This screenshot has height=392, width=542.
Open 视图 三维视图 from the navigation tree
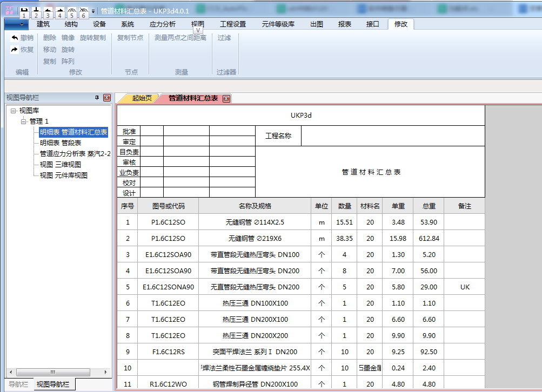click(61, 165)
